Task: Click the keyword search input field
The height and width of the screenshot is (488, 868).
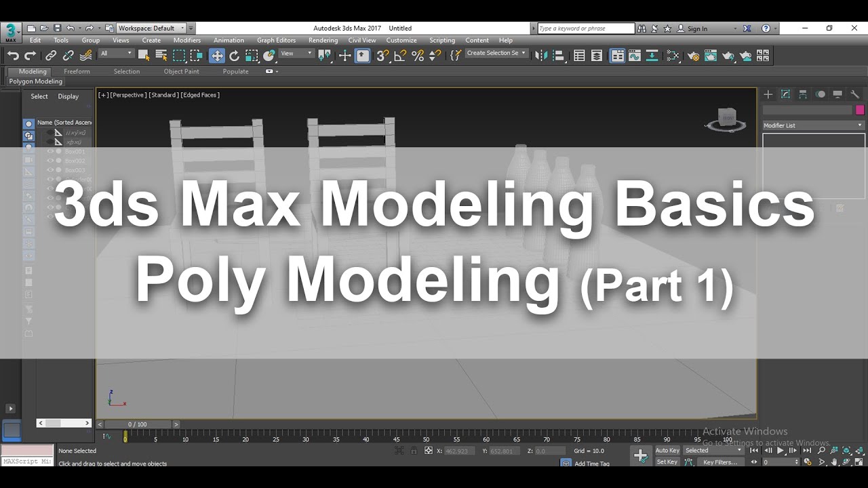Action: pos(586,28)
